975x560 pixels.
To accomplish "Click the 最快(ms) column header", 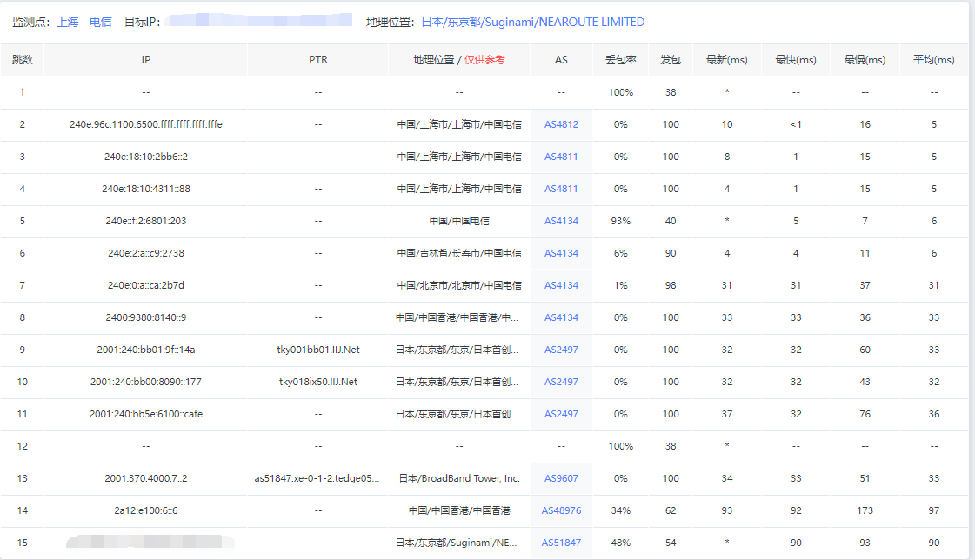I will coord(796,60).
